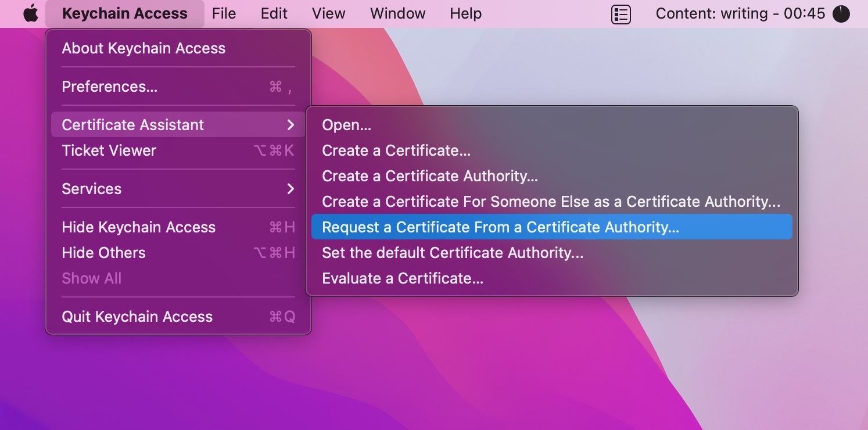Image resolution: width=868 pixels, height=430 pixels.
Task: Click the Keychain Access menu title
Action: pyautogui.click(x=125, y=13)
